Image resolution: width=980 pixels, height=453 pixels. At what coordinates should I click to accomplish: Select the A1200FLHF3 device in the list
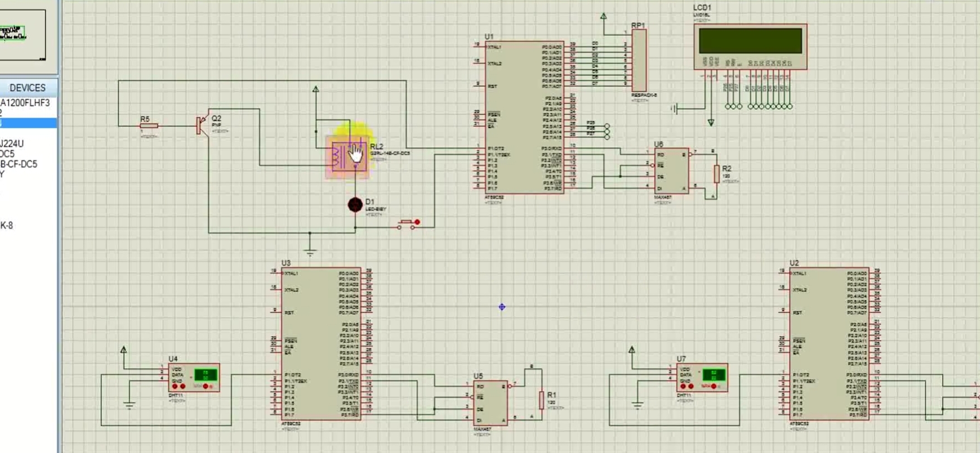click(x=26, y=103)
